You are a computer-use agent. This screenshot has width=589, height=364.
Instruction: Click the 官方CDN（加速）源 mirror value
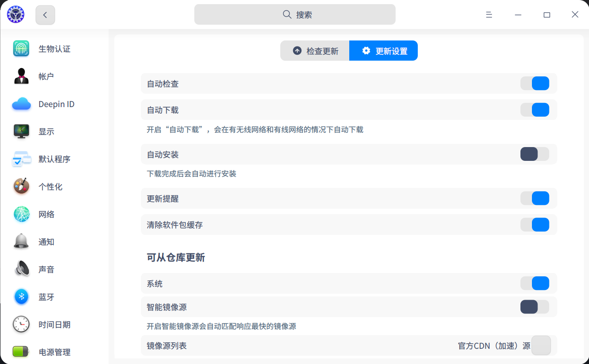click(x=494, y=346)
